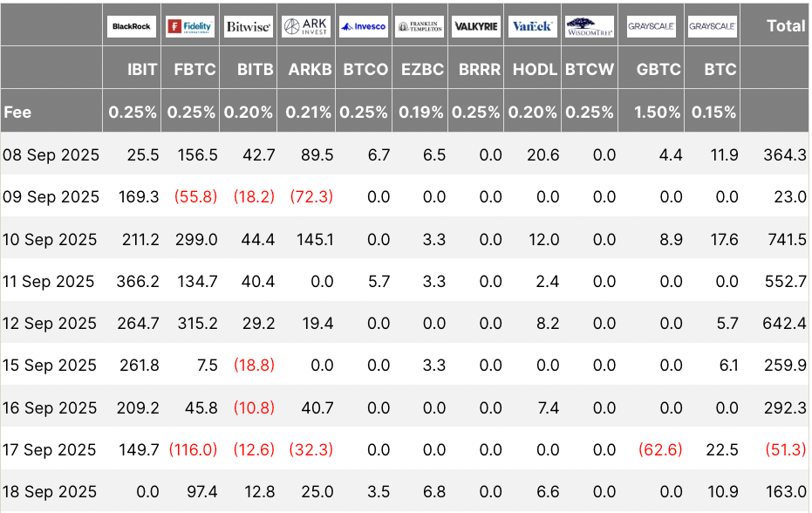Select the 741.5 total cell
Screen dimensions: 812x513
[788, 240]
